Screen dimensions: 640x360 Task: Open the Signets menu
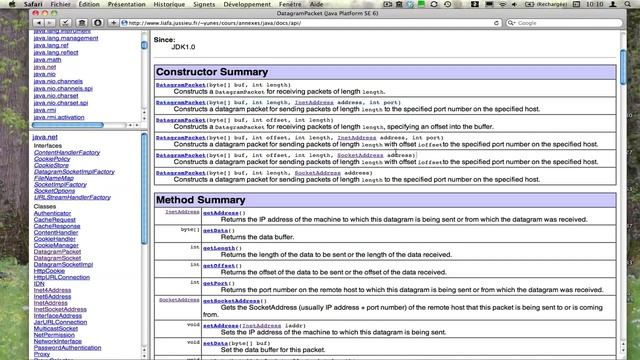(204, 4)
